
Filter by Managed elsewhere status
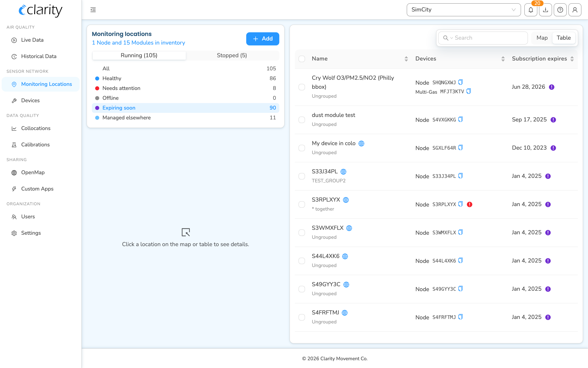[x=185, y=118]
